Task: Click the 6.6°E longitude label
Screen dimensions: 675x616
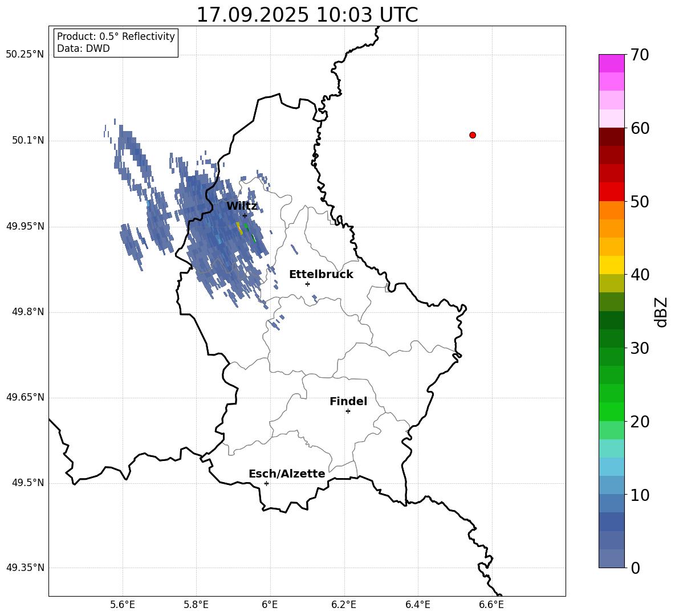Action: (491, 605)
